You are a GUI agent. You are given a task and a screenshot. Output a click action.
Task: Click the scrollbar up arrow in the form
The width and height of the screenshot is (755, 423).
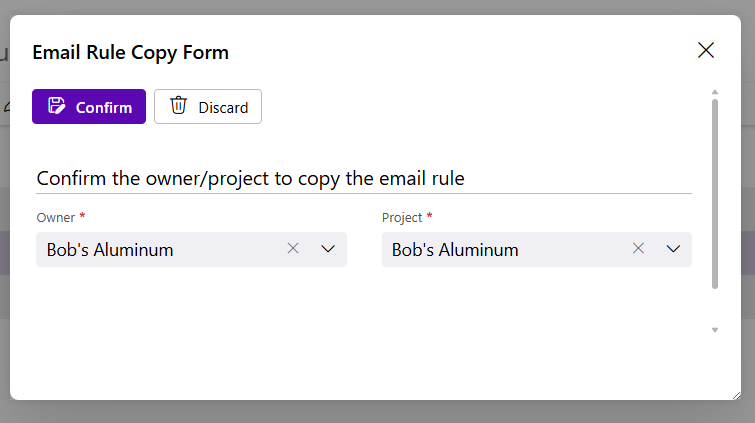coord(715,93)
